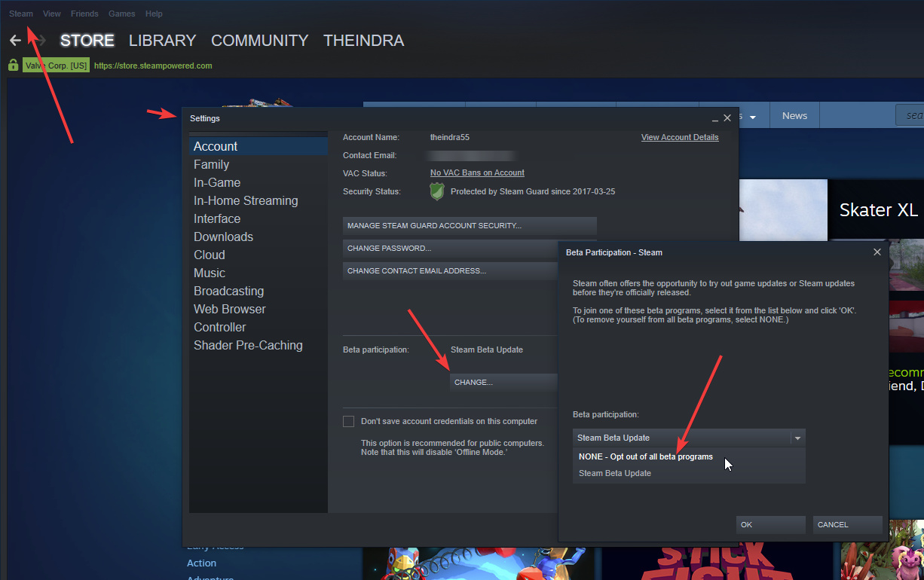Click CANCEL in Beta Participation dialog
This screenshot has height=580, width=924.
pyautogui.click(x=847, y=525)
